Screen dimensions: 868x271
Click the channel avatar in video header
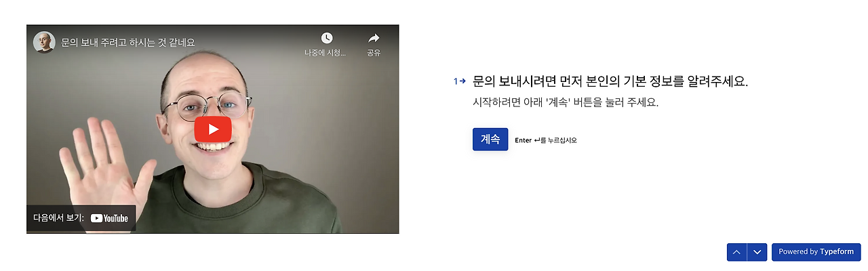pyautogui.click(x=44, y=42)
